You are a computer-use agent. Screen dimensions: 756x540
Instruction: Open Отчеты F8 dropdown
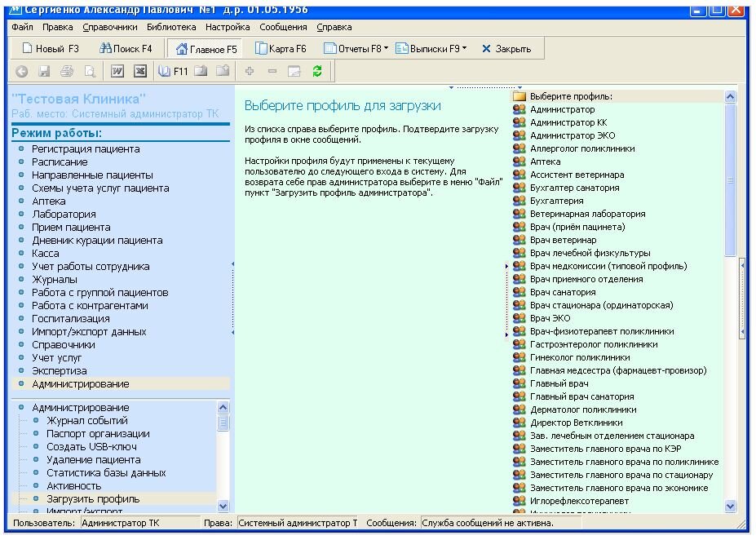(356, 49)
